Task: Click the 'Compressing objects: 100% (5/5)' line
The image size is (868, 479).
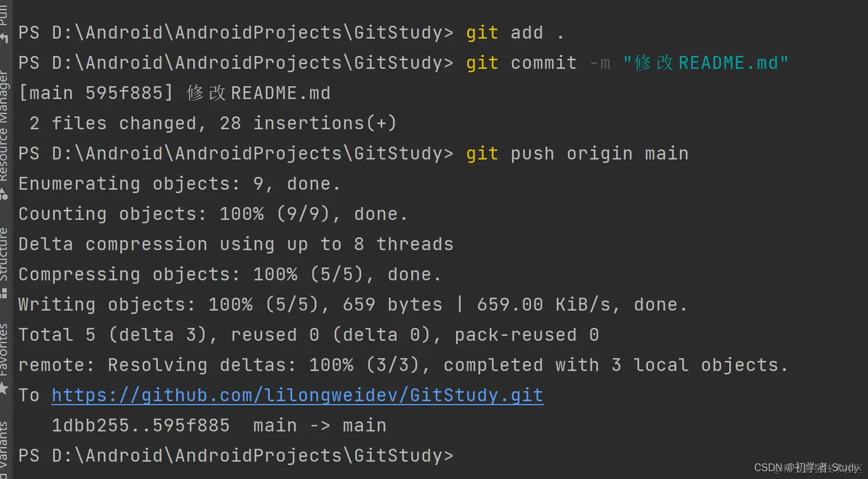Action: tap(229, 274)
